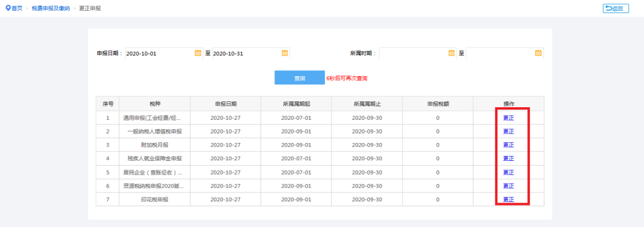The image size is (644, 227).
Task: Open calendar for 所属时期 end date
Action: click(538, 53)
